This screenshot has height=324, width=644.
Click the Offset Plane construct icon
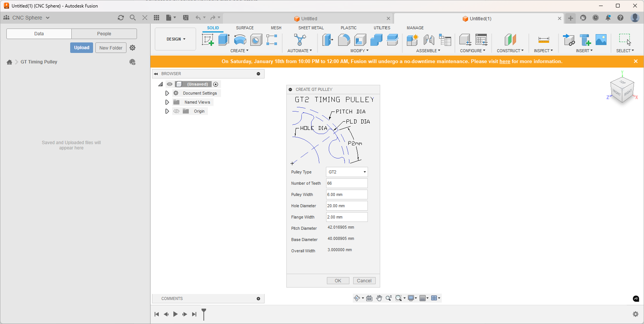point(510,39)
